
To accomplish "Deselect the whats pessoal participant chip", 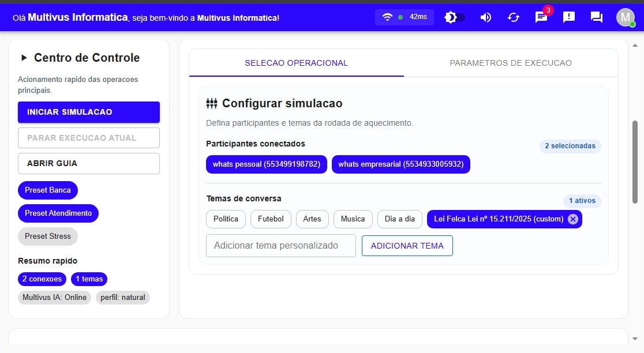I will (266, 164).
